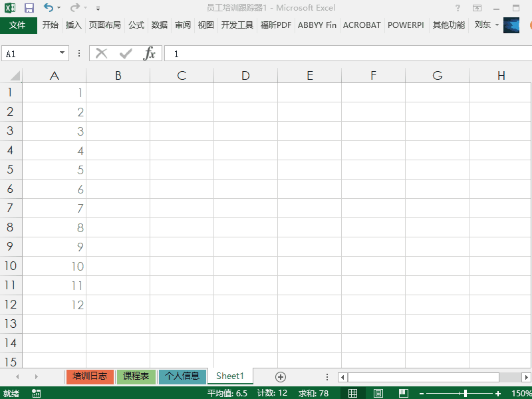Click the macro recording icon in status bar

point(36,394)
